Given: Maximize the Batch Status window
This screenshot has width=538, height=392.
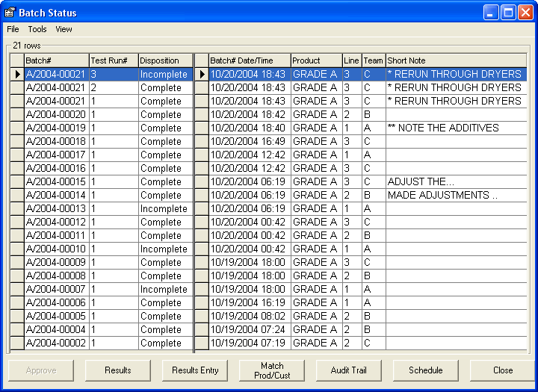Looking at the screenshot, I should click(508, 13).
